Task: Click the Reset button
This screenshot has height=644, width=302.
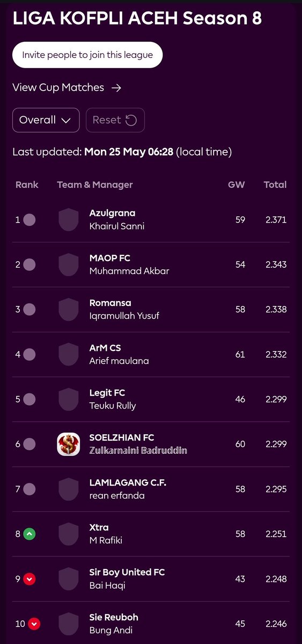Action: [115, 120]
